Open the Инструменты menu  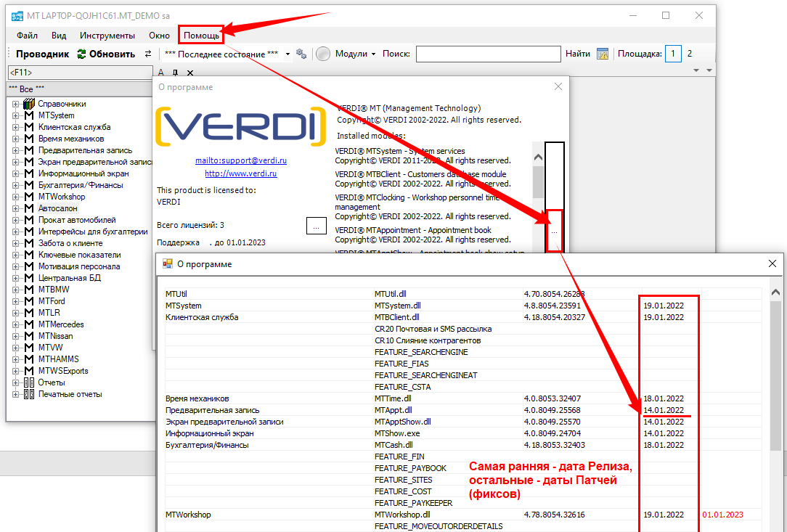pyautogui.click(x=107, y=35)
